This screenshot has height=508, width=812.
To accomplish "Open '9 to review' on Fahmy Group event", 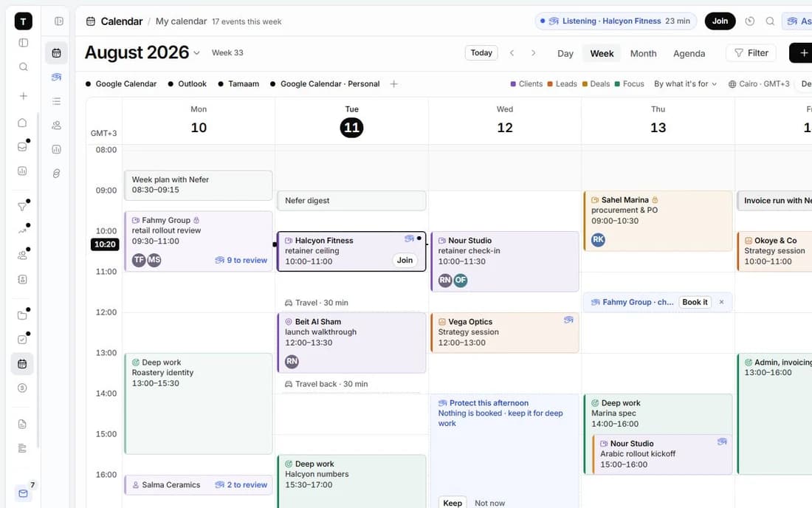I will pyautogui.click(x=241, y=260).
